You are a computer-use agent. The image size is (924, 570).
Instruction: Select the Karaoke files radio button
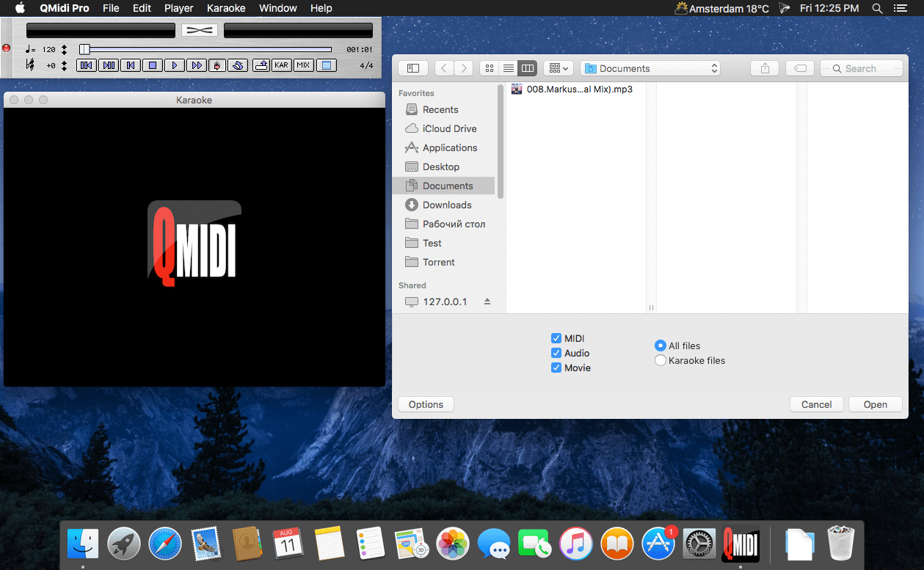point(661,360)
